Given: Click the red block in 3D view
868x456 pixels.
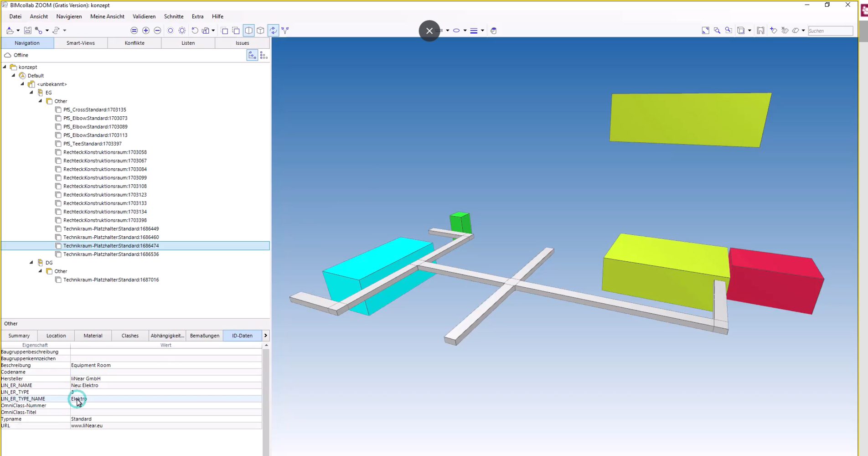Looking at the screenshot, I should point(775,280).
